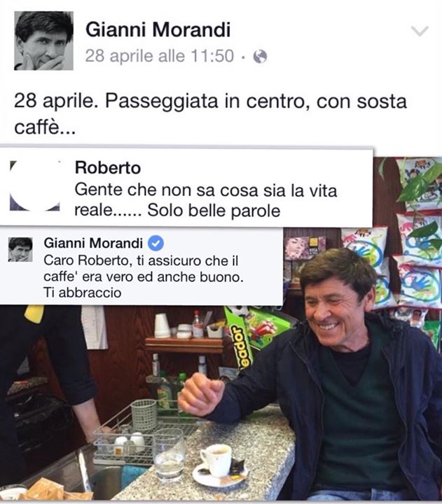442x504 pixels.
Task: Open the post options chevron menu
Action: 420,31
